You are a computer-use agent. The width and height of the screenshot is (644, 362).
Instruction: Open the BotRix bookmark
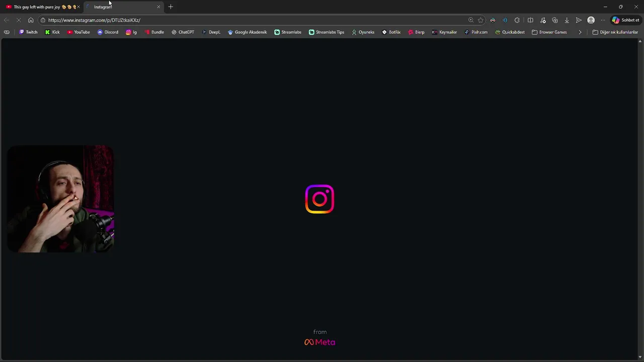(x=391, y=32)
